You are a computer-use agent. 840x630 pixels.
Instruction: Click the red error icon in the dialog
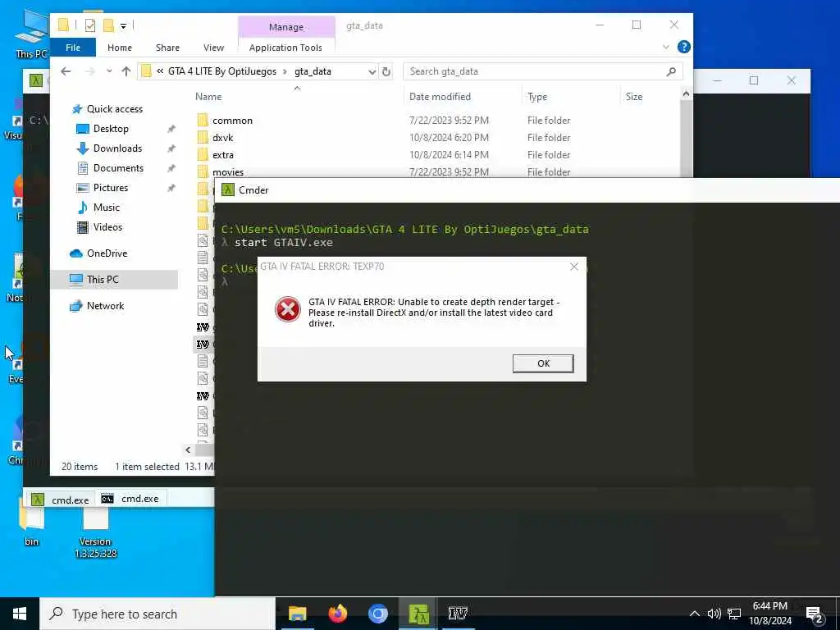[288, 309]
